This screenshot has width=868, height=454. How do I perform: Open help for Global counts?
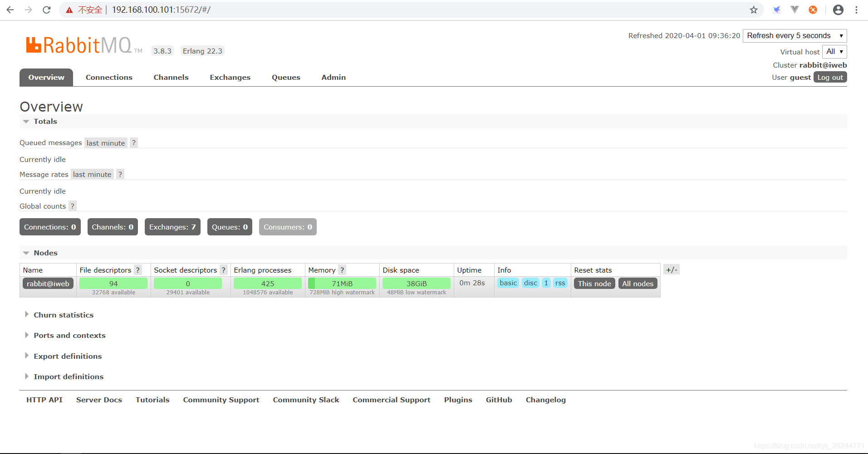click(73, 206)
